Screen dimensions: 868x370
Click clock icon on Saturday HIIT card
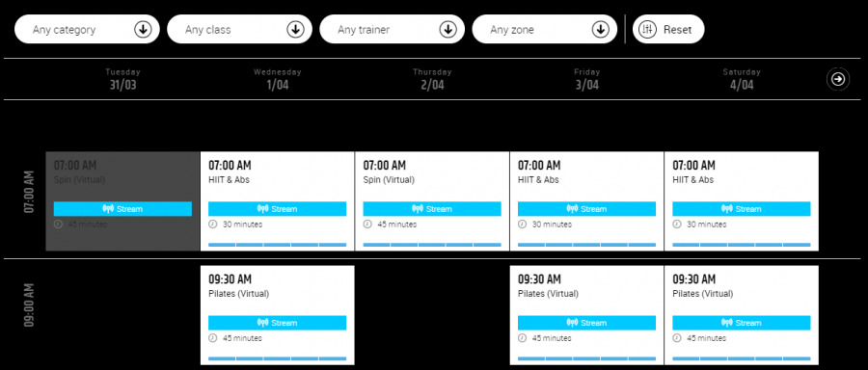pos(676,224)
